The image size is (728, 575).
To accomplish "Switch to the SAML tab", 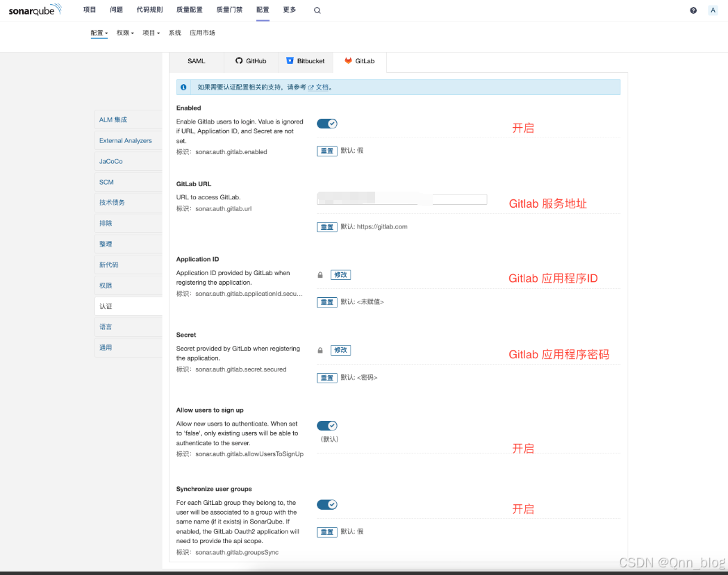I will pos(197,61).
